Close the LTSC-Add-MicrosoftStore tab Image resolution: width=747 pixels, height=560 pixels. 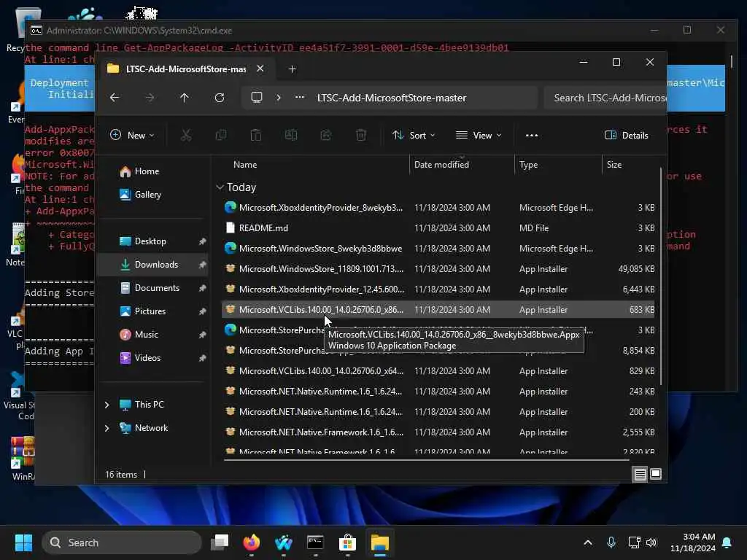point(260,69)
